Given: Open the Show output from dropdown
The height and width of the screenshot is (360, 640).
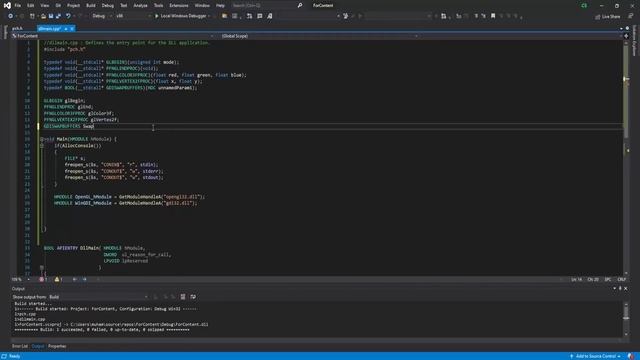Looking at the screenshot, I should [x=98, y=297].
